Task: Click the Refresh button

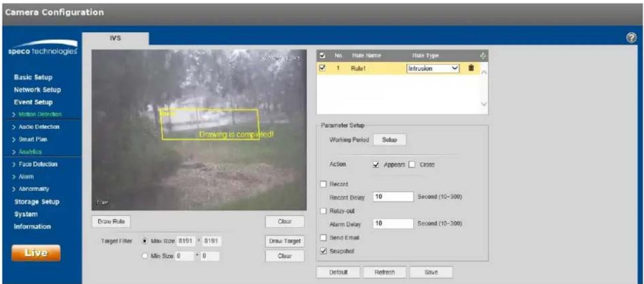Action: click(384, 272)
